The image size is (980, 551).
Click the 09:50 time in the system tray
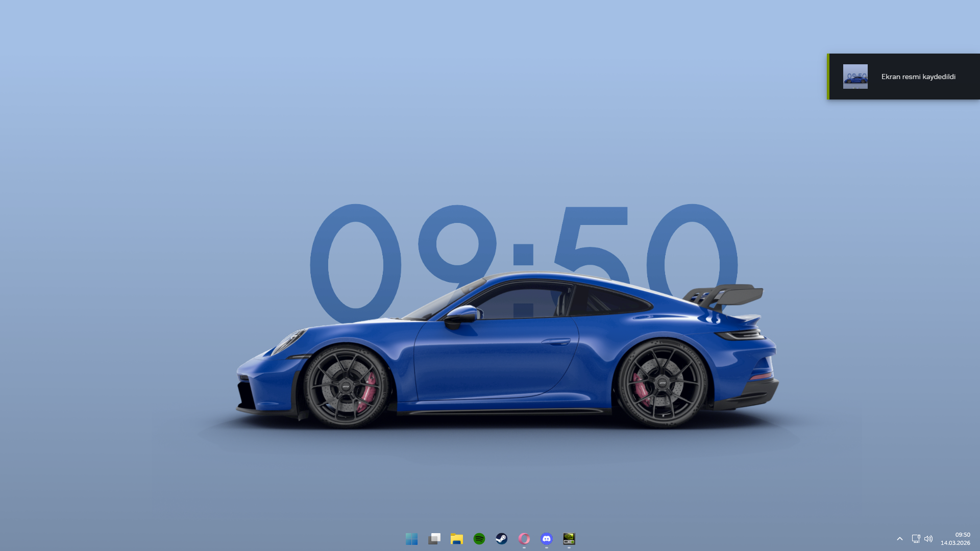962,535
